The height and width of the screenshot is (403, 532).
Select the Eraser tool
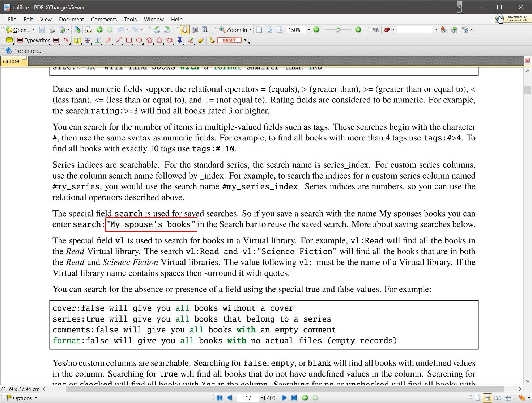click(201, 40)
